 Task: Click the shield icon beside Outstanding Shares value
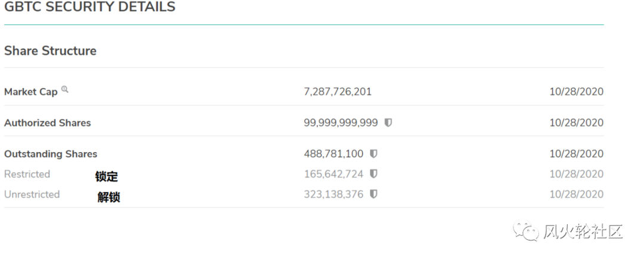[373, 154]
